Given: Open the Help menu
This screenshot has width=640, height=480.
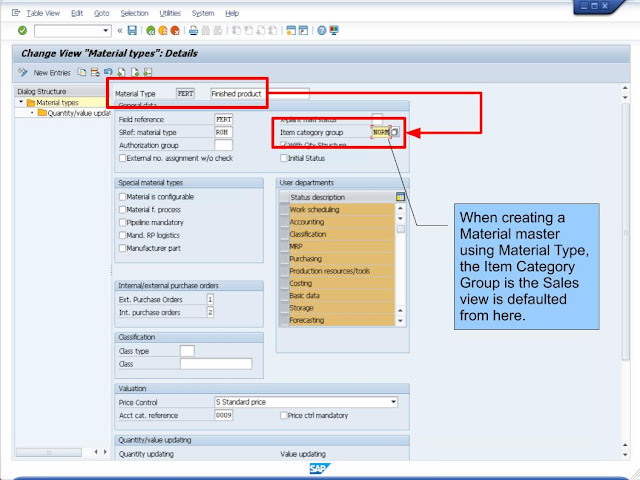Looking at the screenshot, I should (x=232, y=13).
